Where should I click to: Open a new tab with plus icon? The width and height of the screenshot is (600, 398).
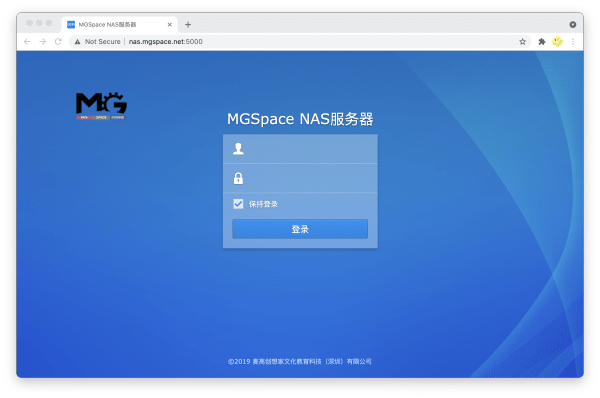(x=188, y=24)
